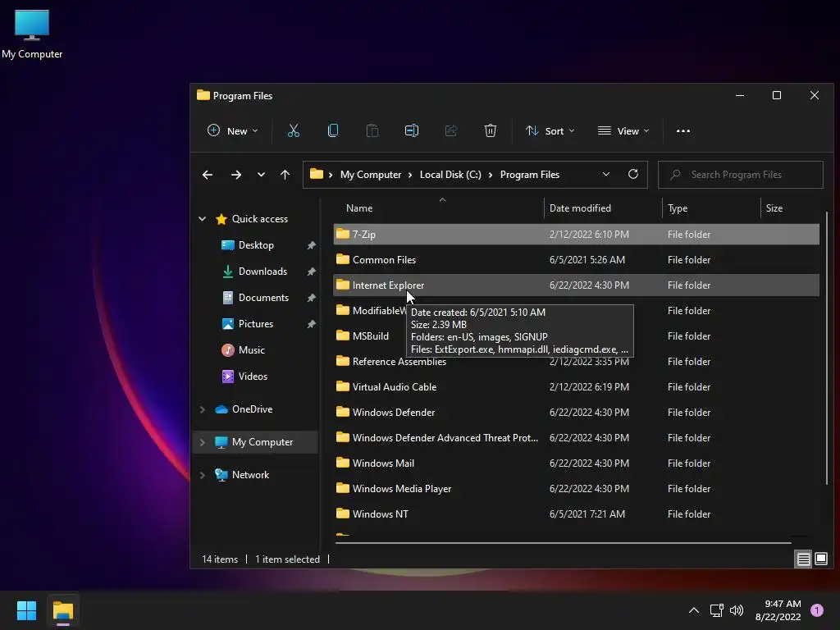
Task: Click the Delete trash can icon
Action: coord(491,130)
